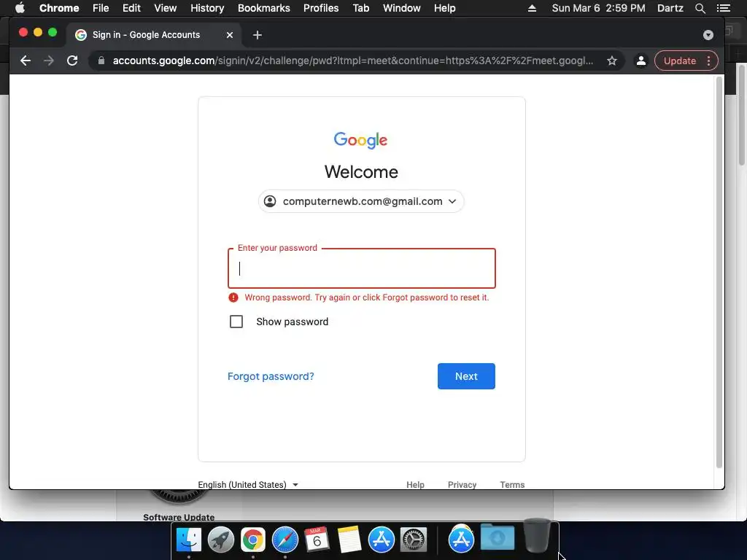Launch Safari from the Dock
The width and height of the screenshot is (747, 560).
(x=285, y=540)
